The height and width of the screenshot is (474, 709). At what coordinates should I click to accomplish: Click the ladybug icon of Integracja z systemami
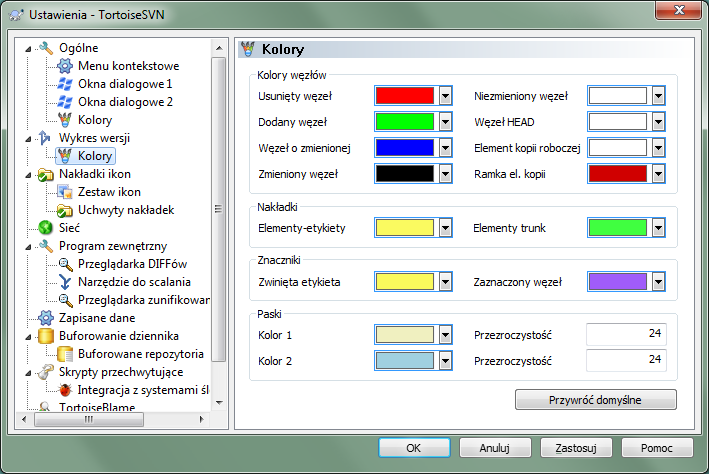pos(65,390)
